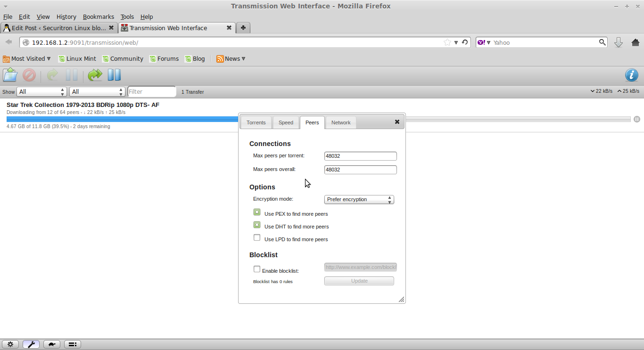Open the gear settings menu button
Viewport: 644px width, 350px height.
click(10, 344)
